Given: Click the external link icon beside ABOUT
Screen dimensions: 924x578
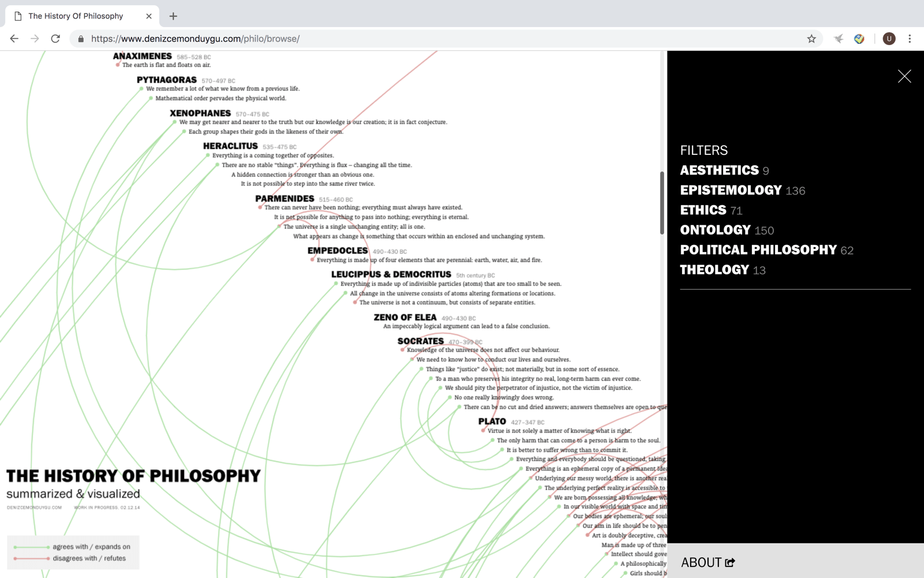Looking at the screenshot, I should [730, 562].
